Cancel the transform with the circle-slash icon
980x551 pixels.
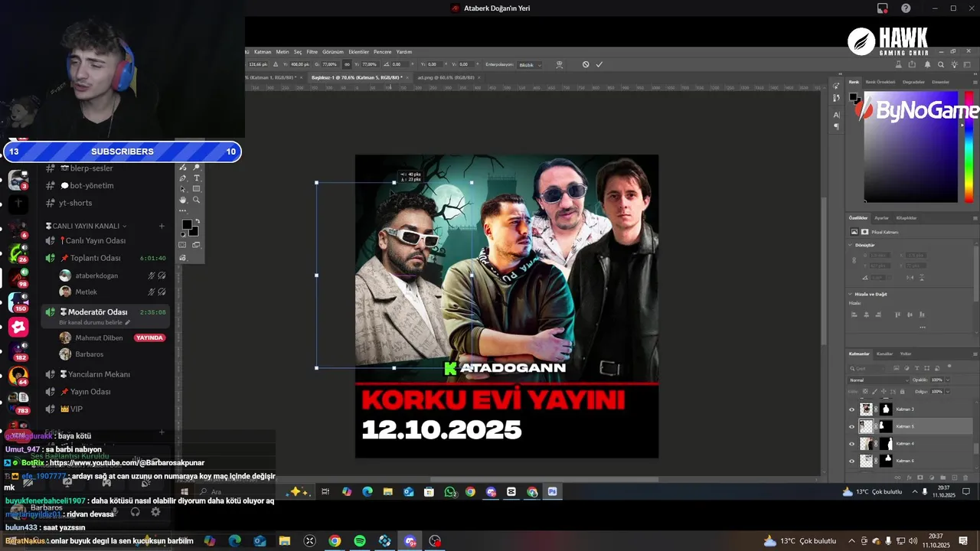[x=586, y=64]
